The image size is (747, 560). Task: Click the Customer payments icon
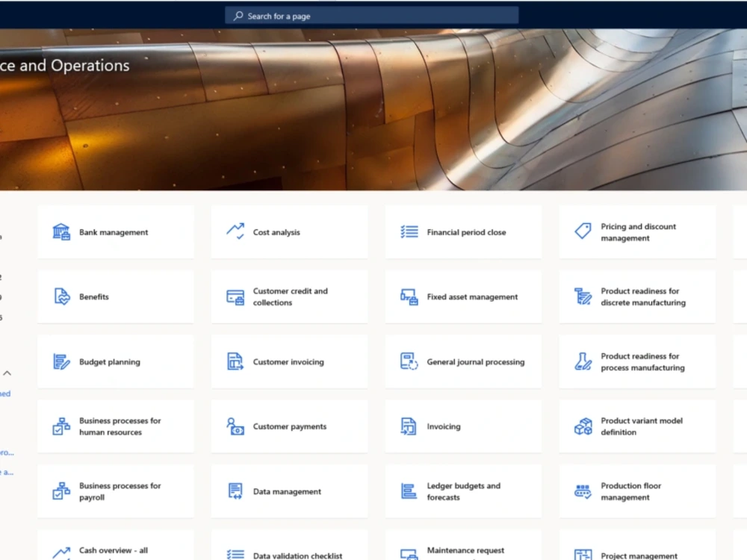pyautogui.click(x=235, y=426)
